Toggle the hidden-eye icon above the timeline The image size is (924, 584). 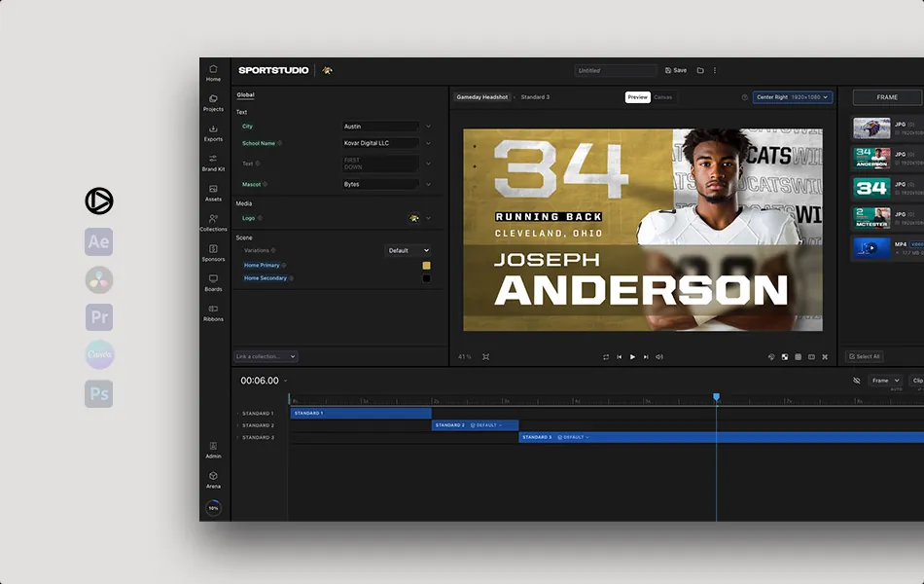point(857,381)
